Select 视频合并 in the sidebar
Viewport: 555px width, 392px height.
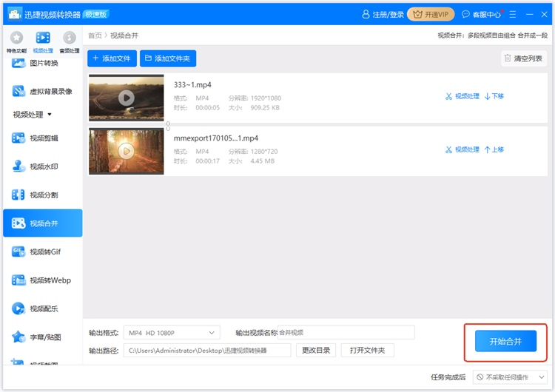tap(42, 223)
